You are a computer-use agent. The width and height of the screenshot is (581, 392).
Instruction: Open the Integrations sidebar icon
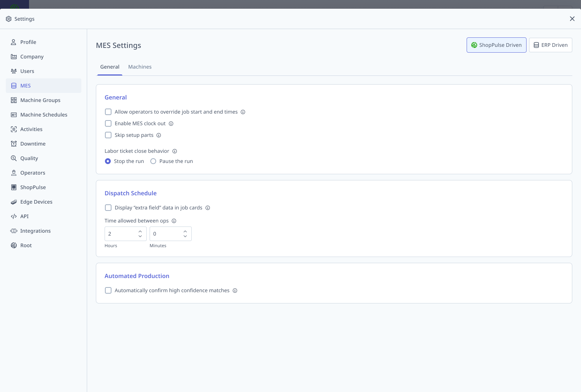[13, 230]
